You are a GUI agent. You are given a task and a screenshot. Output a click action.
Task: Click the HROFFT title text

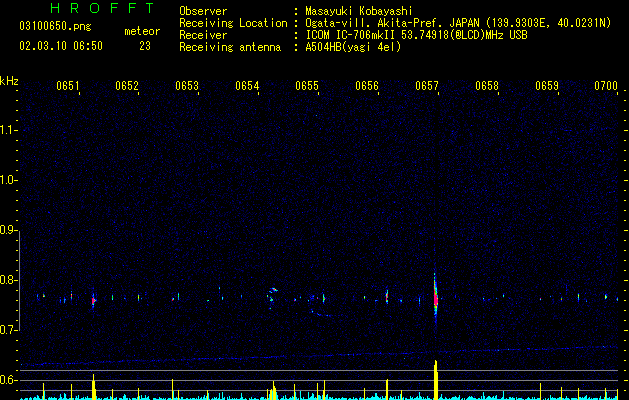(x=103, y=8)
